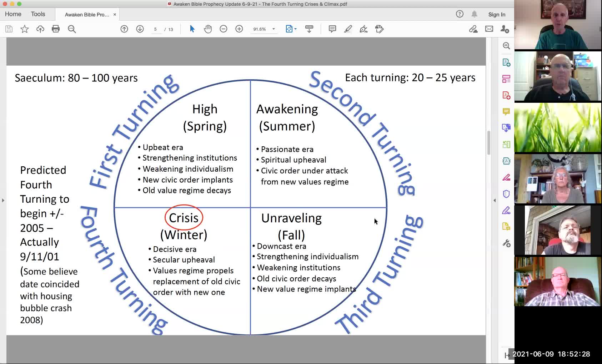Click the share with others person icon

(505, 29)
